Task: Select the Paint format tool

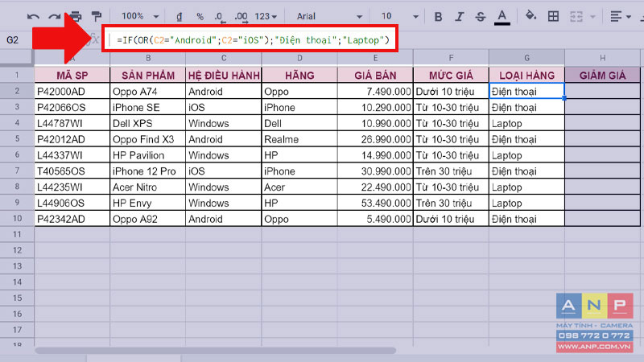Action: [x=97, y=16]
